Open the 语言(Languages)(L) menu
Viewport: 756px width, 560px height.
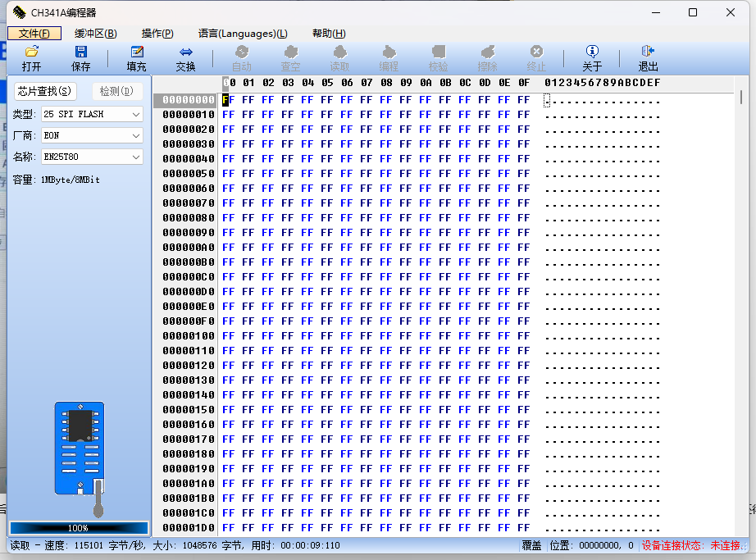(x=243, y=34)
